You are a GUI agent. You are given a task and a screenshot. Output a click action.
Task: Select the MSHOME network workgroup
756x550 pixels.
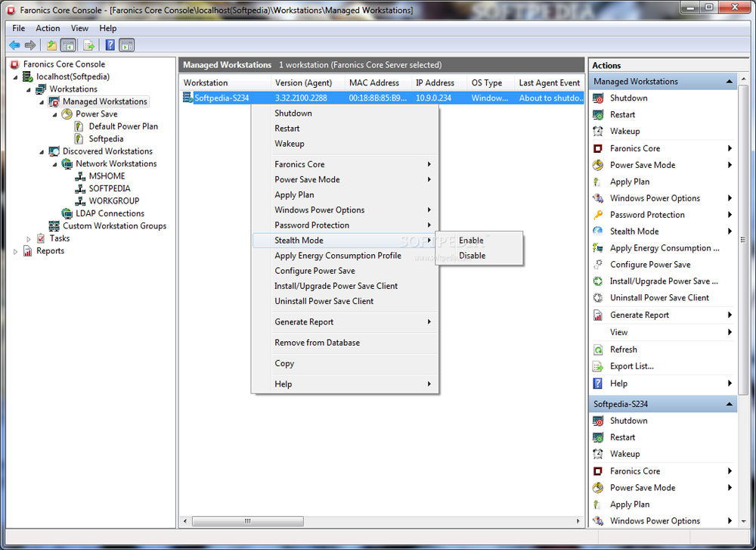[107, 176]
